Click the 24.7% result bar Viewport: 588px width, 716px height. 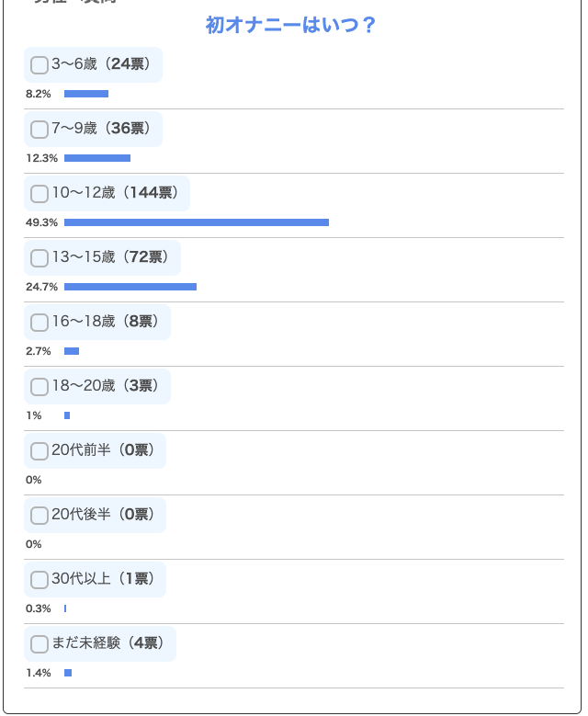[130, 287]
